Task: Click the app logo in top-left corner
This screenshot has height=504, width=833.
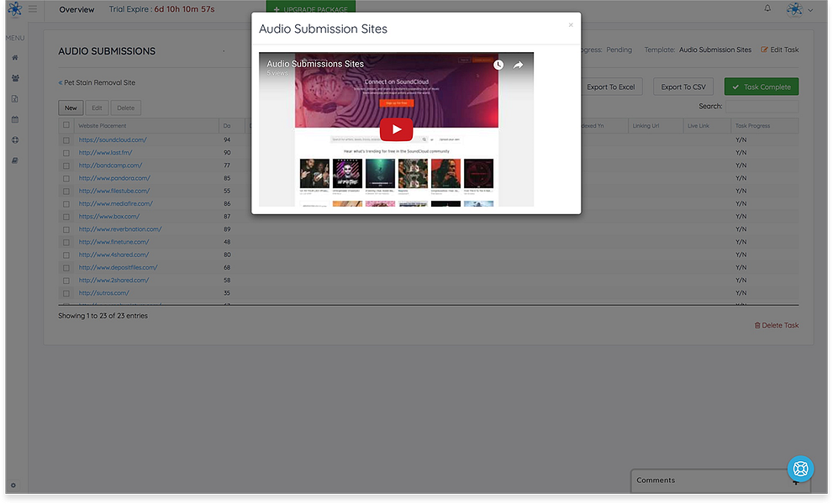Action: pos(15,9)
